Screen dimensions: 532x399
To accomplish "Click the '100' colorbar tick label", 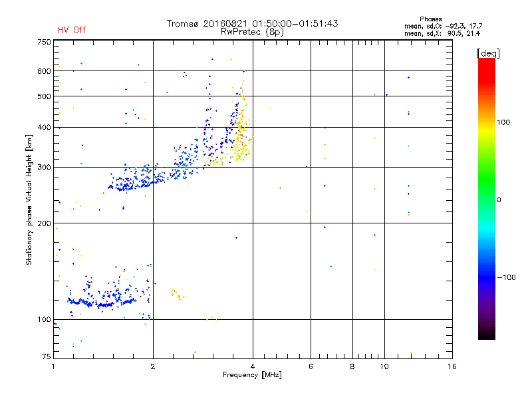I will click(x=503, y=122).
